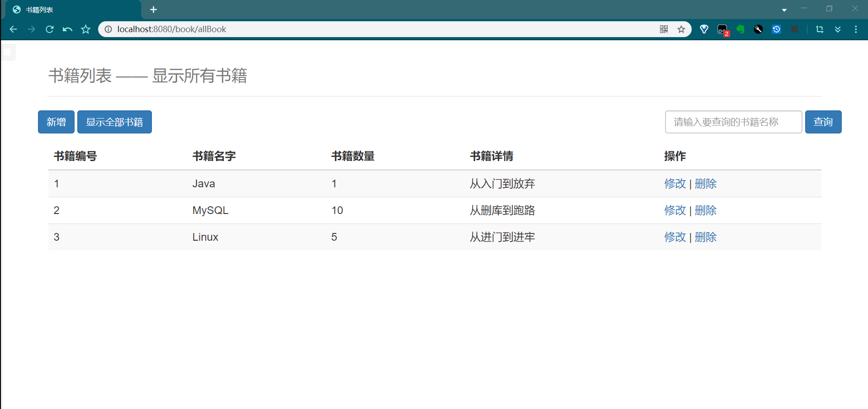Open a new tab with plus button
The width and height of the screenshot is (868, 409).
click(153, 10)
